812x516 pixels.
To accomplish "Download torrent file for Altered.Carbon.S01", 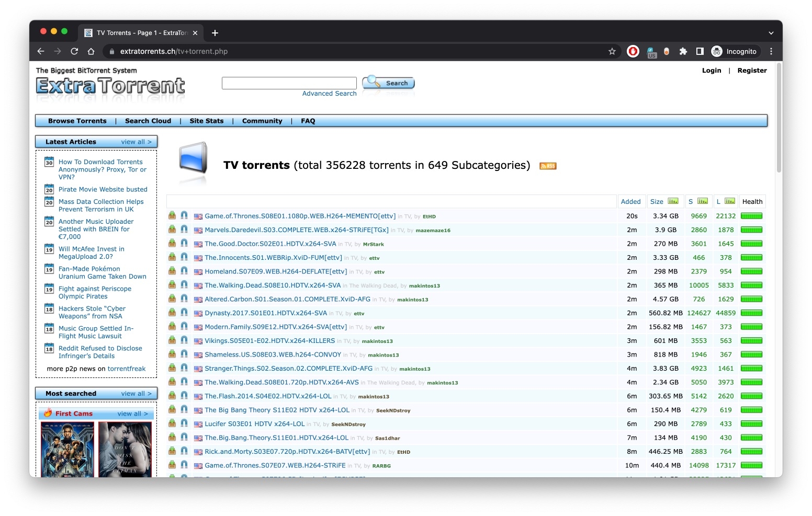I will [172, 299].
